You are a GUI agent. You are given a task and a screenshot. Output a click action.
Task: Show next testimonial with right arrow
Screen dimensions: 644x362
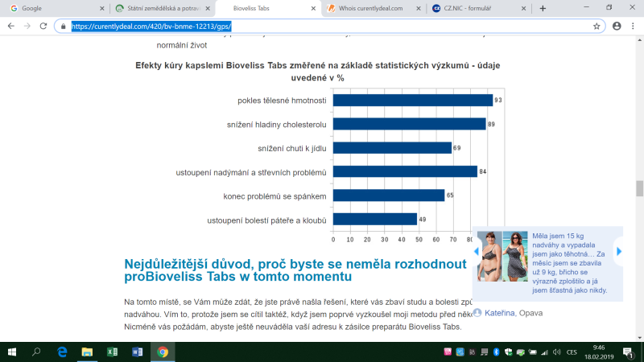[619, 251]
